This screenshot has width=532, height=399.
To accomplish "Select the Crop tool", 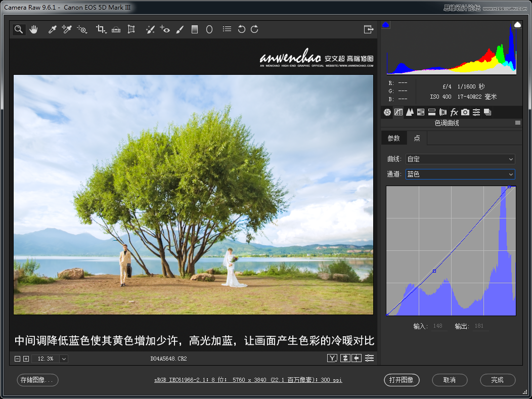I will click(x=101, y=29).
